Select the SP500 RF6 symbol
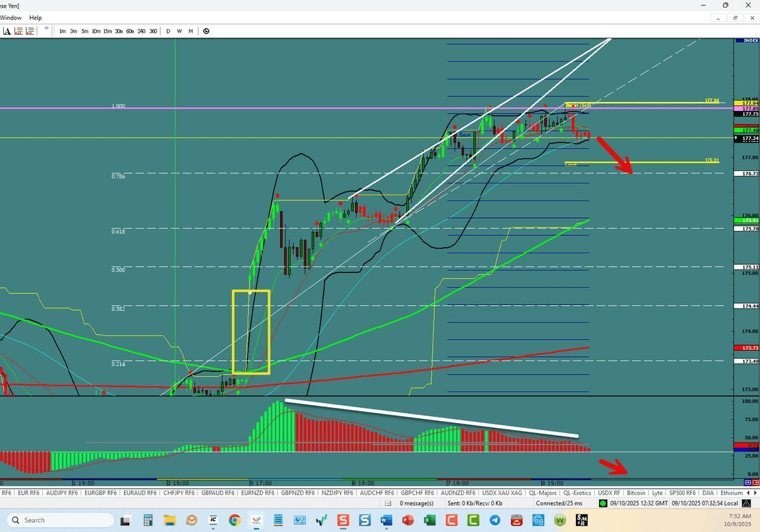Viewport: 760px width, 532px height. click(x=682, y=493)
